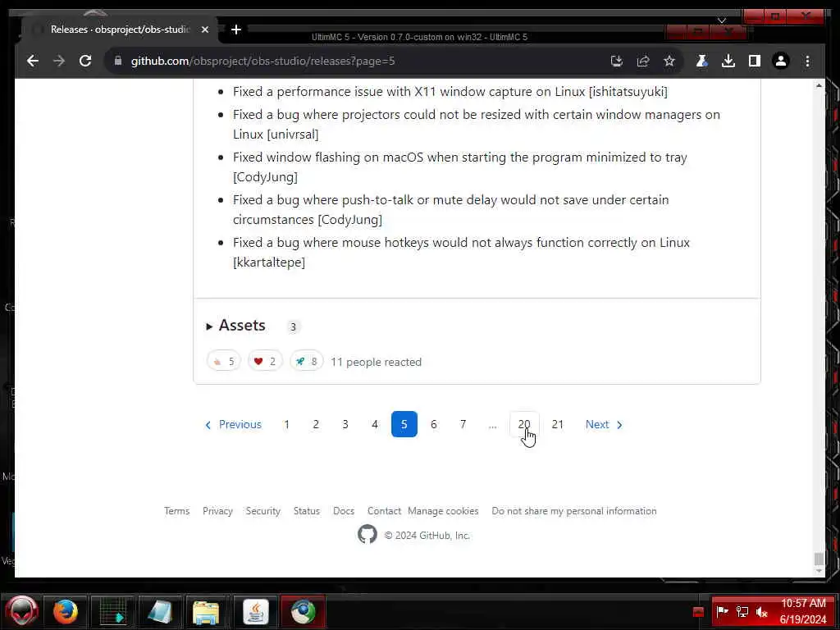Click the network tray icon
This screenshot has width=840, height=630.
coord(742,612)
